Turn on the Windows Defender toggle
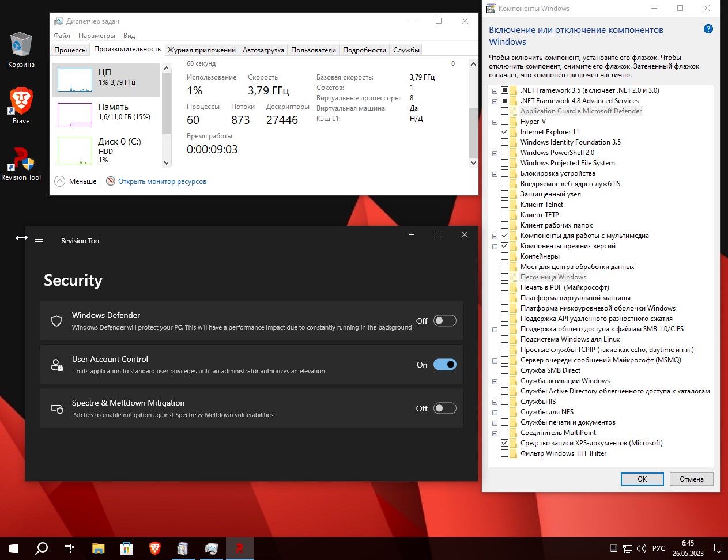This screenshot has height=560, width=728. pyautogui.click(x=444, y=321)
